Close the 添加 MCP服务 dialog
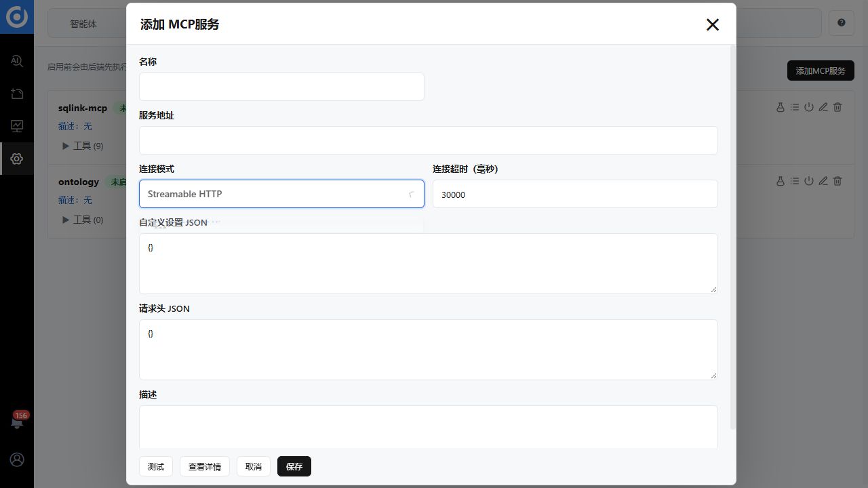This screenshot has height=488, width=868. [712, 24]
